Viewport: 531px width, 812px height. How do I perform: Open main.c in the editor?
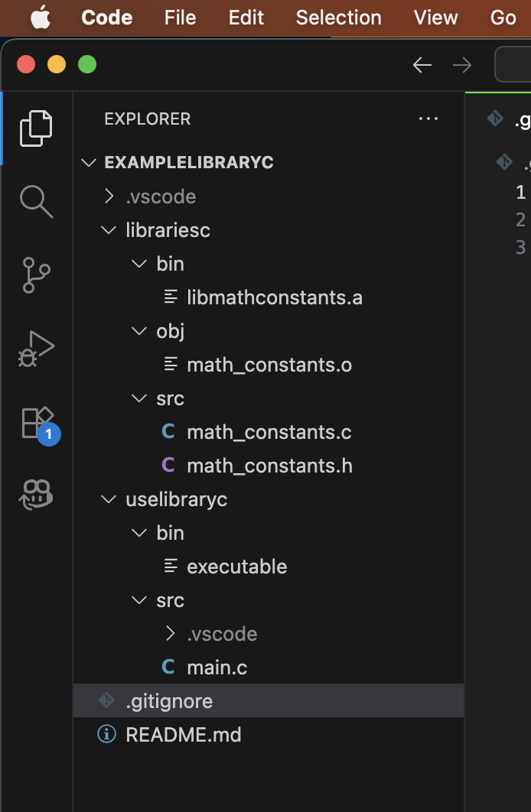click(x=217, y=667)
